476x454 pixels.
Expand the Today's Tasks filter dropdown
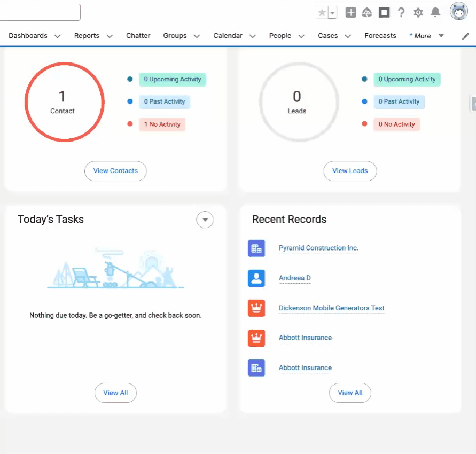point(205,220)
